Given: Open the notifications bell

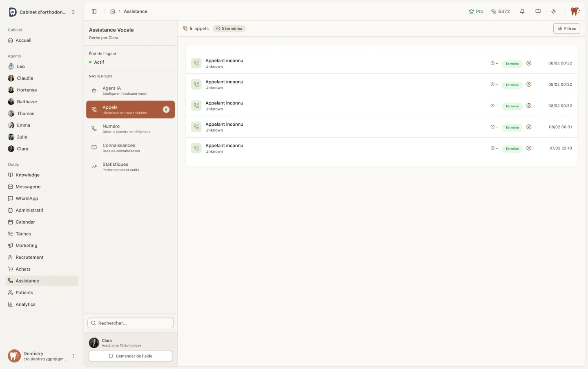Looking at the screenshot, I should [522, 11].
